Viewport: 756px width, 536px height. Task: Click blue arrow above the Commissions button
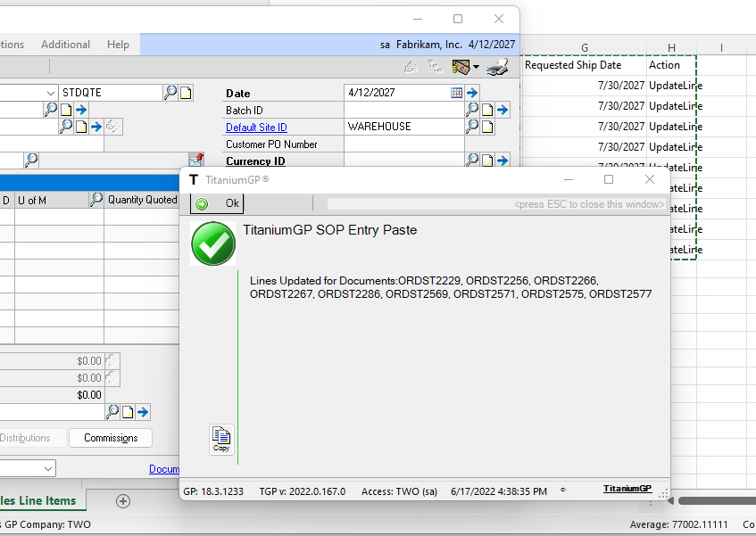coord(143,412)
